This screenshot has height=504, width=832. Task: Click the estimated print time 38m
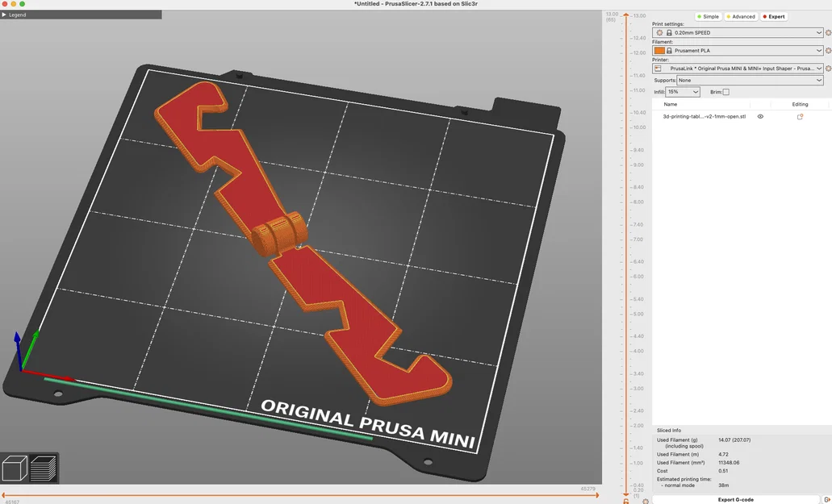pos(723,485)
